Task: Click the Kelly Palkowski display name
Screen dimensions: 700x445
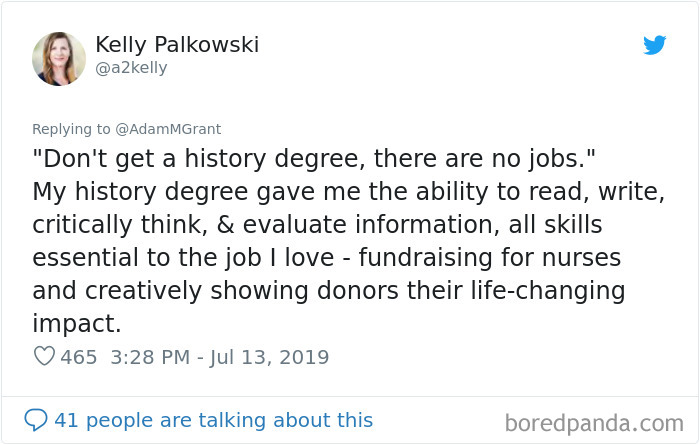Action: click(x=178, y=45)
